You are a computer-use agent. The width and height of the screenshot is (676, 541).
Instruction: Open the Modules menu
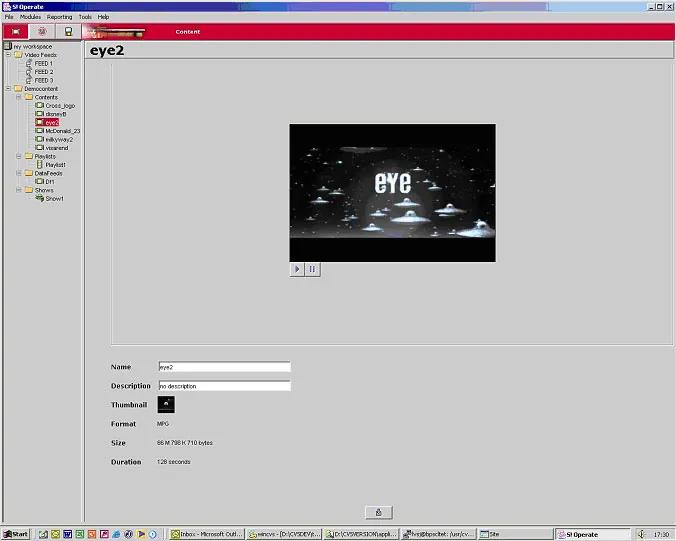(30, 17)
